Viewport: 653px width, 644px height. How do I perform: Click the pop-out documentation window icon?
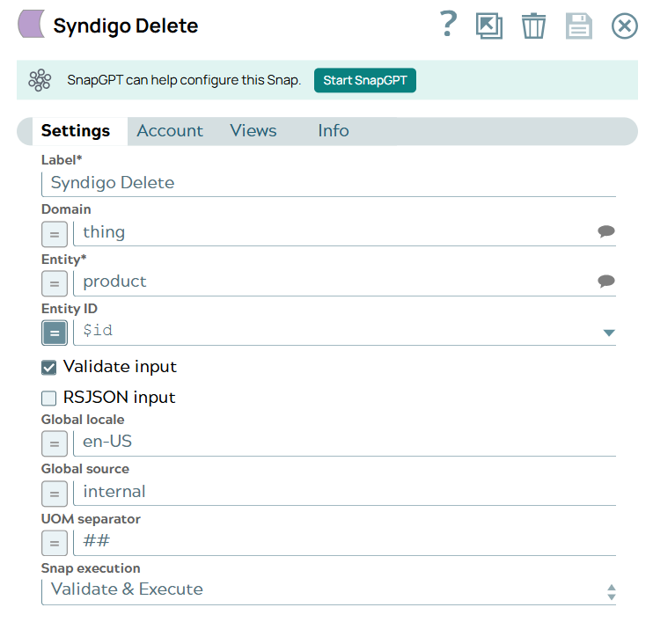click(x=488, y=26)
